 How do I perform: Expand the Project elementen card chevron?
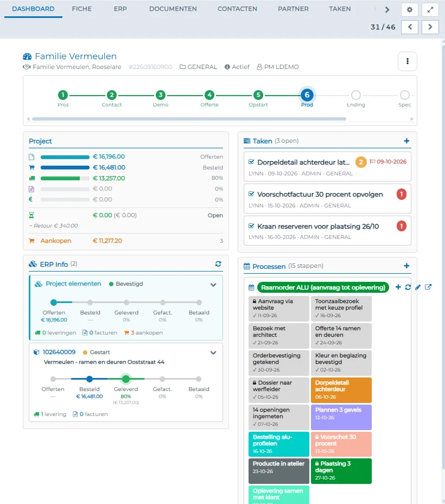pos(213,285)
